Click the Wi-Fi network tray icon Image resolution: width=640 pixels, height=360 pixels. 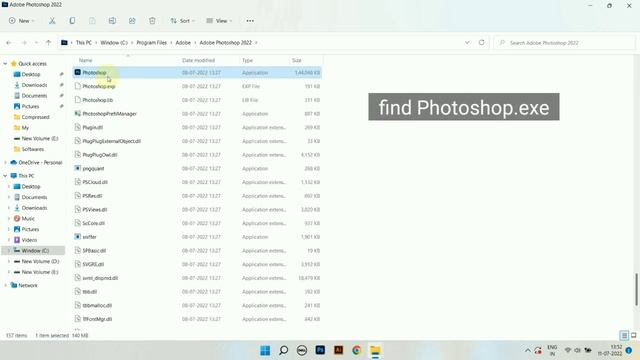pyautogui.click(x=567, y=350)
